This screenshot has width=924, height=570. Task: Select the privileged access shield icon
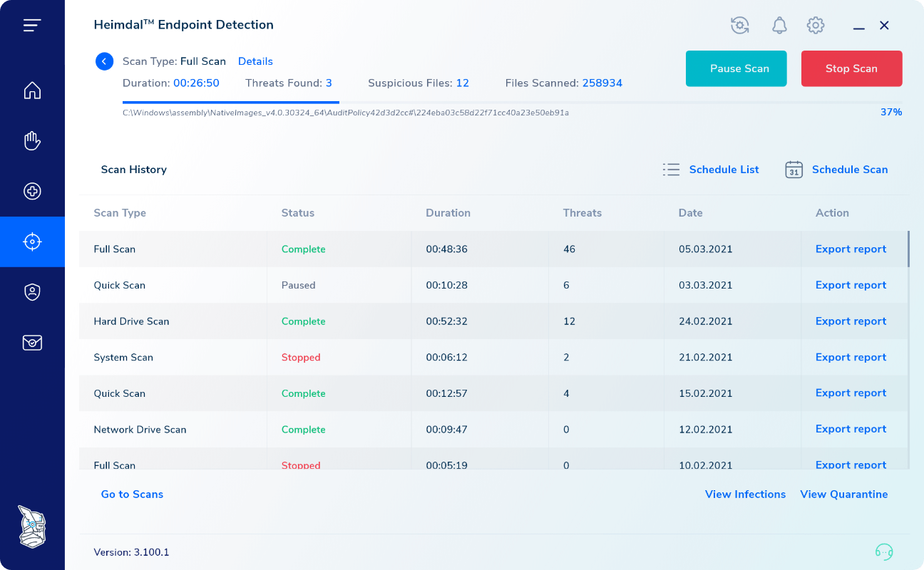[32, 292]
